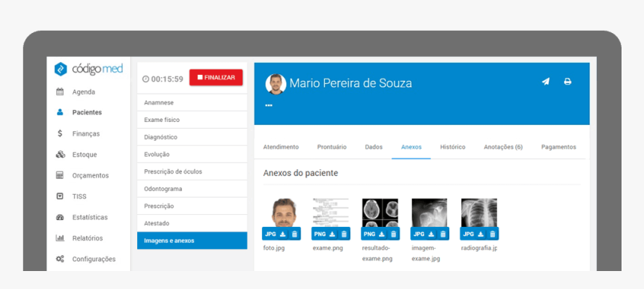This screenshot has width=644, height=289.
Task: Open the Anotações (6) tab
Action: click(503, 147)
